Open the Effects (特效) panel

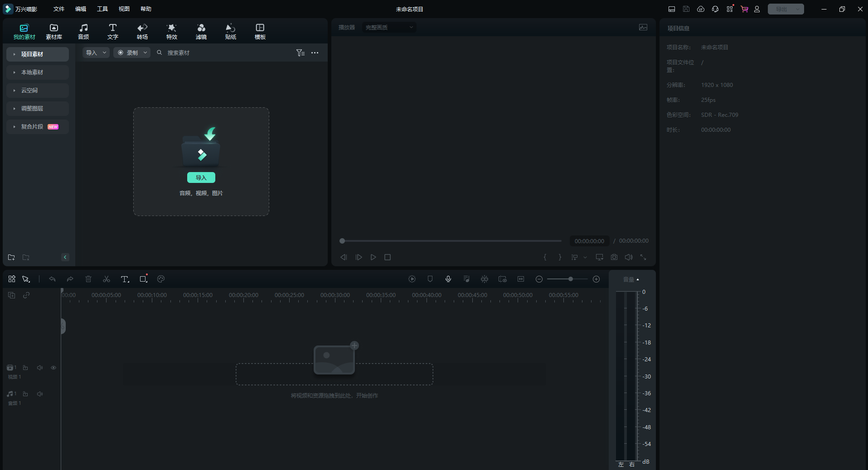click(171, 32)
